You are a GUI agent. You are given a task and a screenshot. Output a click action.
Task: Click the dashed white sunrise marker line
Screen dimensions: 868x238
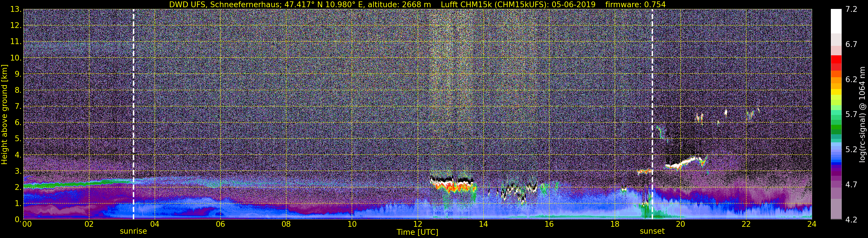pos(133,115)
